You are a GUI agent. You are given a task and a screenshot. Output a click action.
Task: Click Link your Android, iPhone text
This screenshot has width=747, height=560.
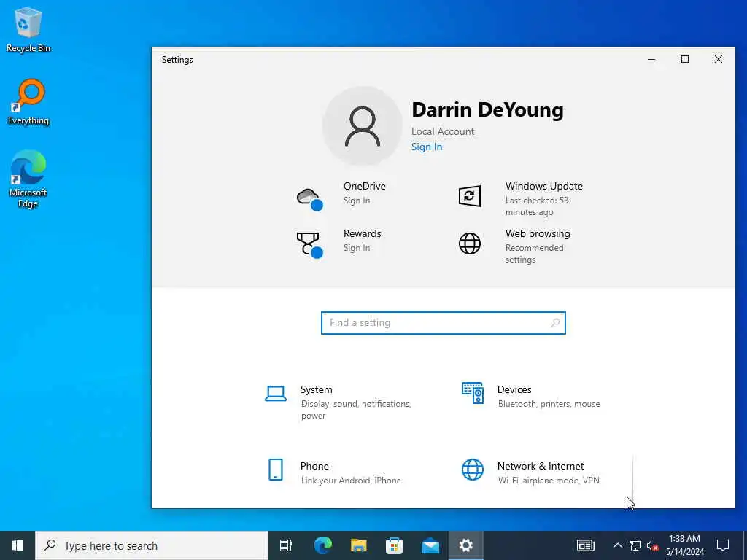coord(351,481)
